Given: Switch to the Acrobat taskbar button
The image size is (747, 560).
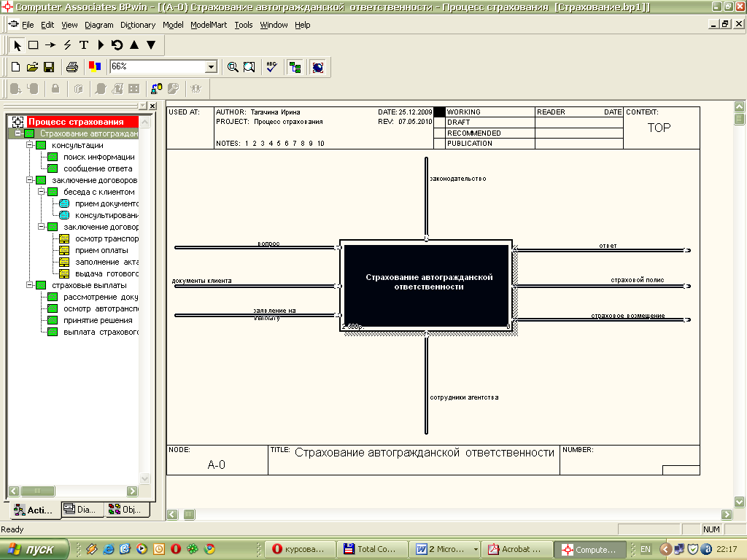Looking at the screenshot, I should click(x=516, y=550).
